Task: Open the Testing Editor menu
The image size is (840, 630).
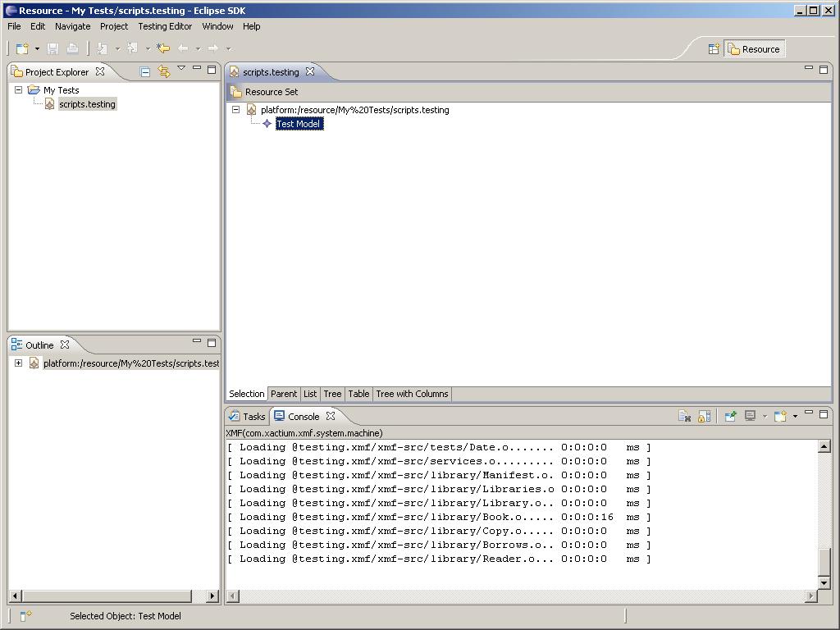Action: [x=165, y=26]
